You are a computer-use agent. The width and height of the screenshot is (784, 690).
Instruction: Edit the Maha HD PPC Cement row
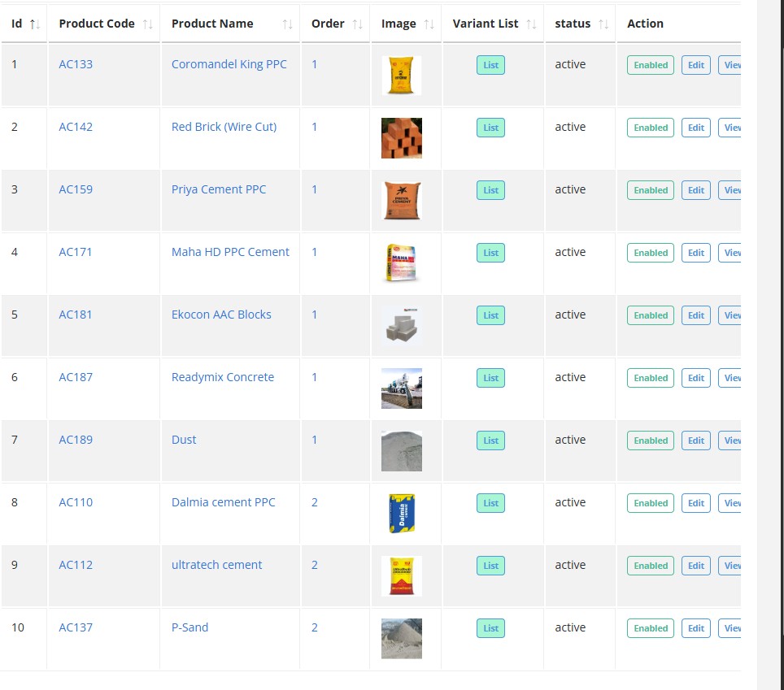click(695, 253)
